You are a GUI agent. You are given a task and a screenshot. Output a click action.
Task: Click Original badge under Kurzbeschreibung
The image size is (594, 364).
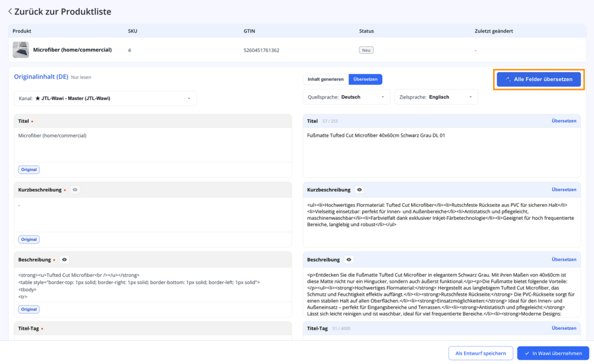[29, 239]
